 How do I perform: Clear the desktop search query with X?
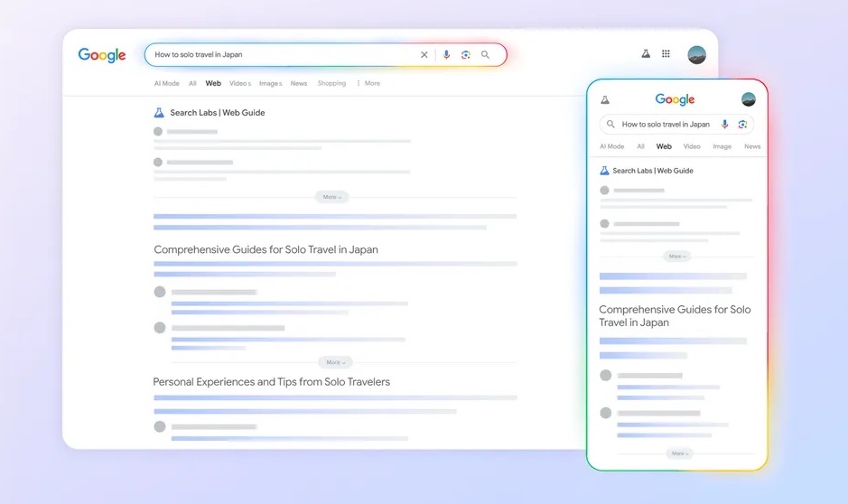[x=424, y=55]
